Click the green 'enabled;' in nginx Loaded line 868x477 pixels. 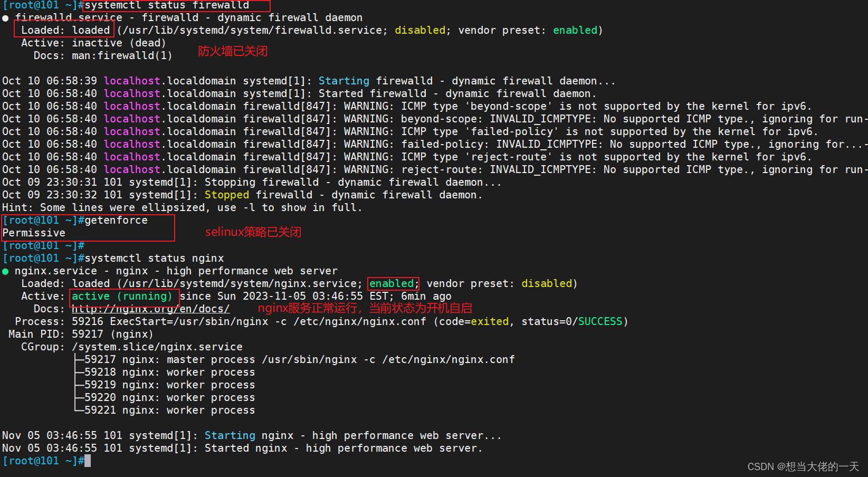click(393, 283)
